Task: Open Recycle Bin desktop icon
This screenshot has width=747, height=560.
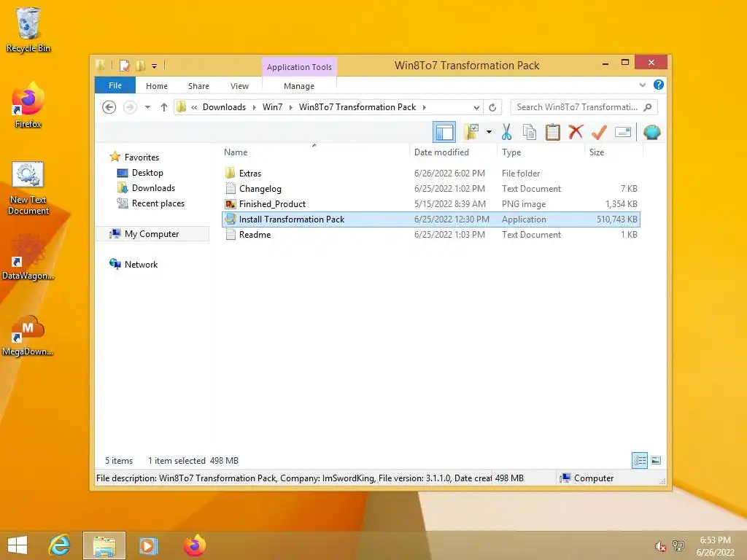Action: pyautogui.click(x=28, y=30)
